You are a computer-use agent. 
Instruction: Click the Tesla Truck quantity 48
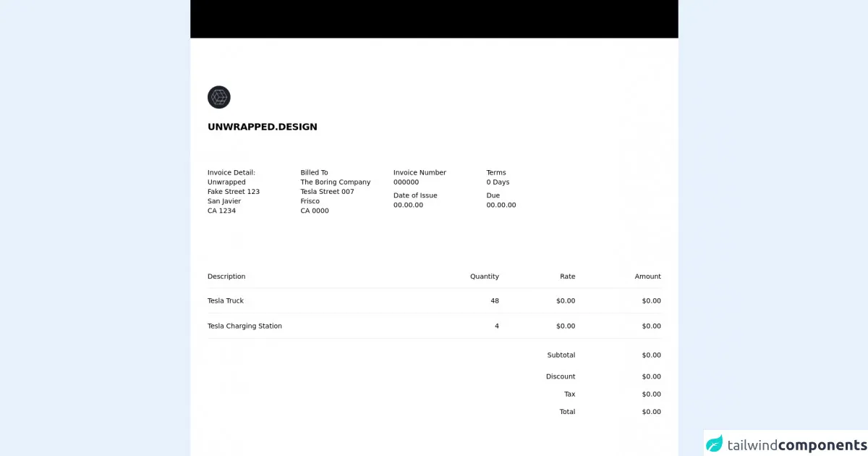494,300
